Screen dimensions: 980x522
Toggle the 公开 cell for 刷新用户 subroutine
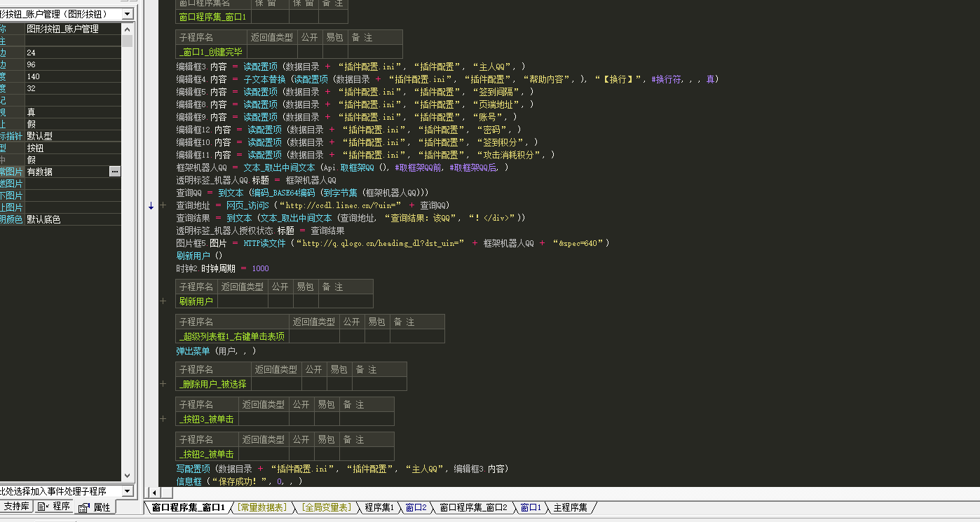tap(280, 301)
